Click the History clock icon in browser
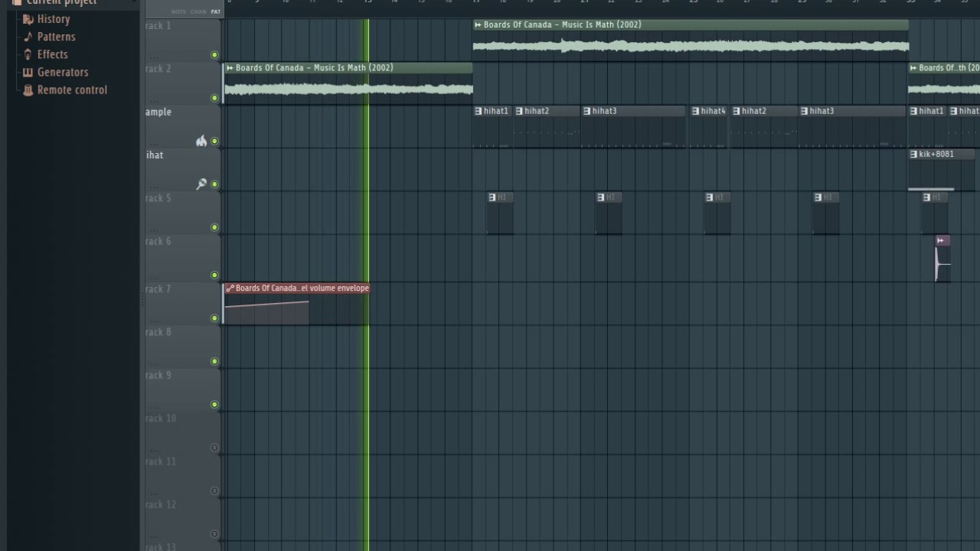 [28, 19]
